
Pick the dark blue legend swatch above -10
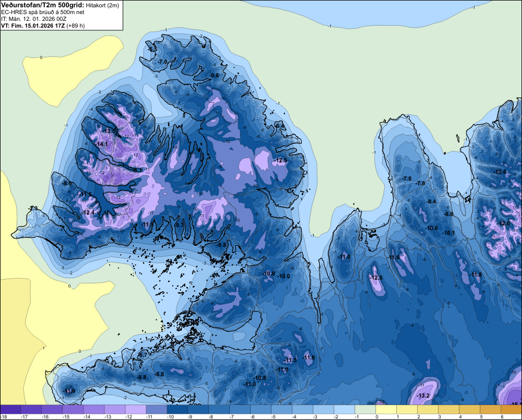tap(177, 410)
